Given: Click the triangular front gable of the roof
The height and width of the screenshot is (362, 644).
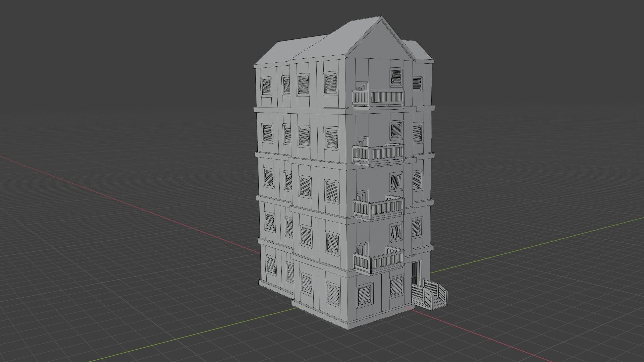Looking at the screenshot, I should (381, 41).
